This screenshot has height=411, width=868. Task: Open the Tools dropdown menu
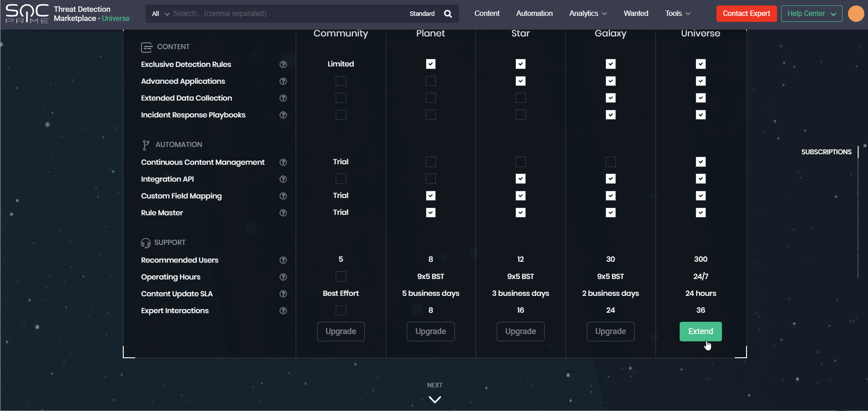[x=677, y=14]
